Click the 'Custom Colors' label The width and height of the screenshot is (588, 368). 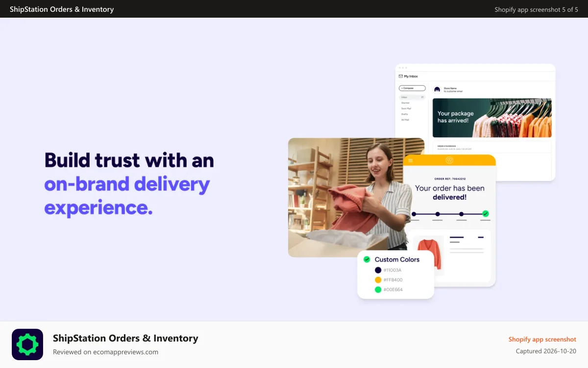397,259
